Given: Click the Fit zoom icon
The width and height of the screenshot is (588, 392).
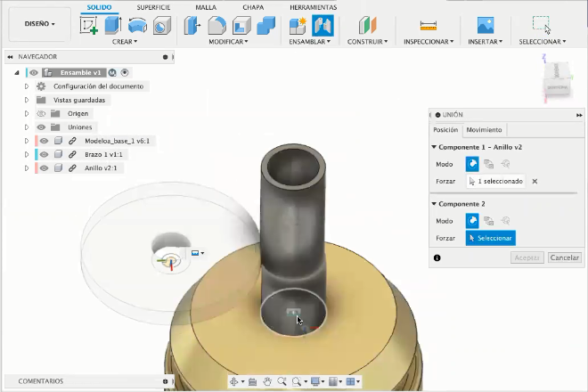Looking at the screenshot, I should click(x=297, y=381).
